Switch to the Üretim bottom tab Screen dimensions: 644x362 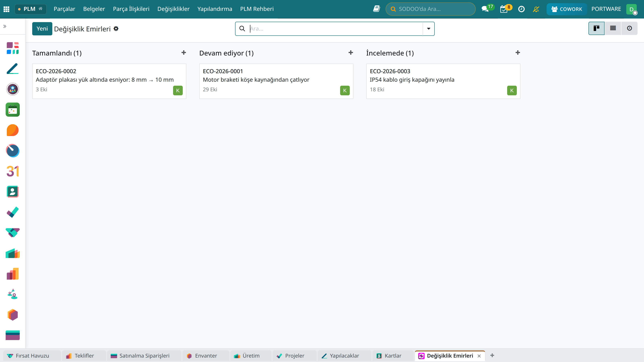click(x=251, y=356)
